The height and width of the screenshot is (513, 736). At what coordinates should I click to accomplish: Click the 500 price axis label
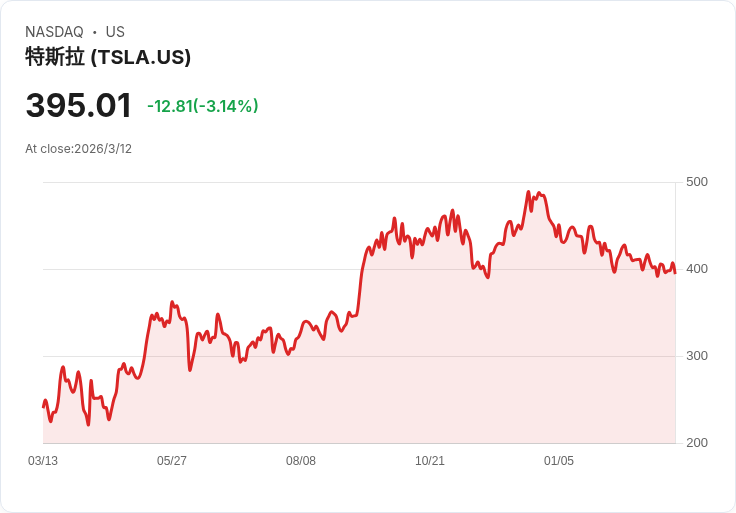coord(697,182)
